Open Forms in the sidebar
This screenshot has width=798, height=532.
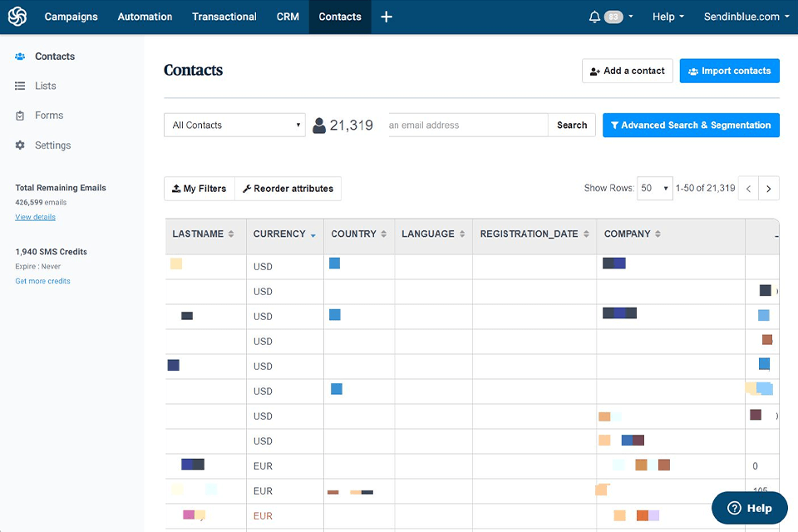(x=49, y=116)
